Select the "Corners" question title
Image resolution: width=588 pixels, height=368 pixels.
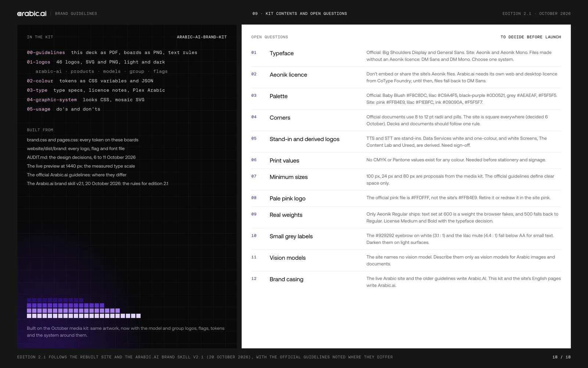click(x=280, y=118)
